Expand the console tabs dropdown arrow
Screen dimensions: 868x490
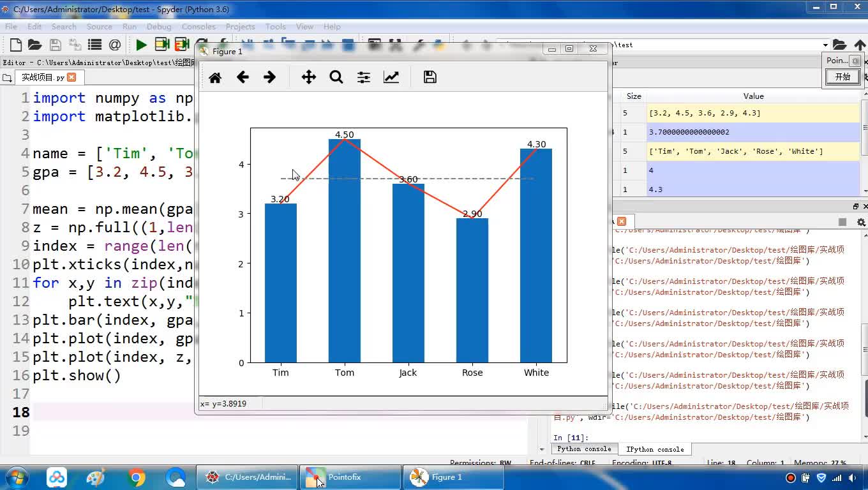coord(542,449)
